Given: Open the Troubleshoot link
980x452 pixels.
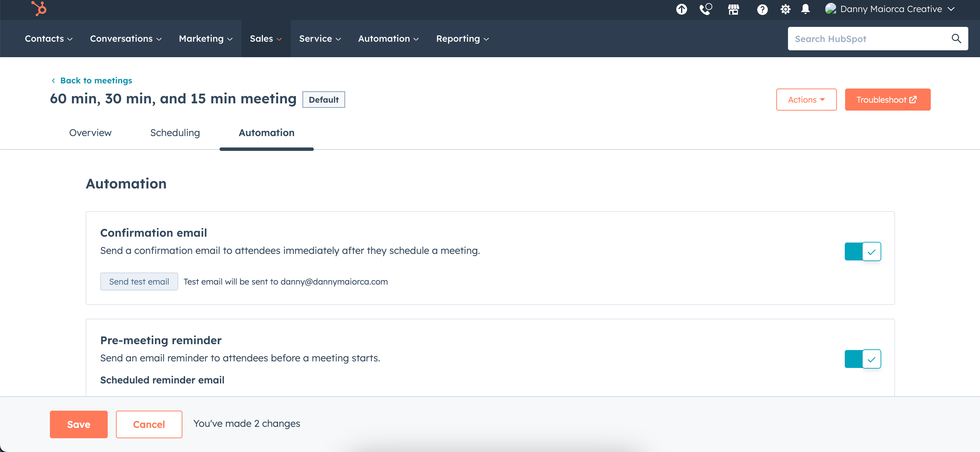Looking at the screenshot, I should coord(887,99).
